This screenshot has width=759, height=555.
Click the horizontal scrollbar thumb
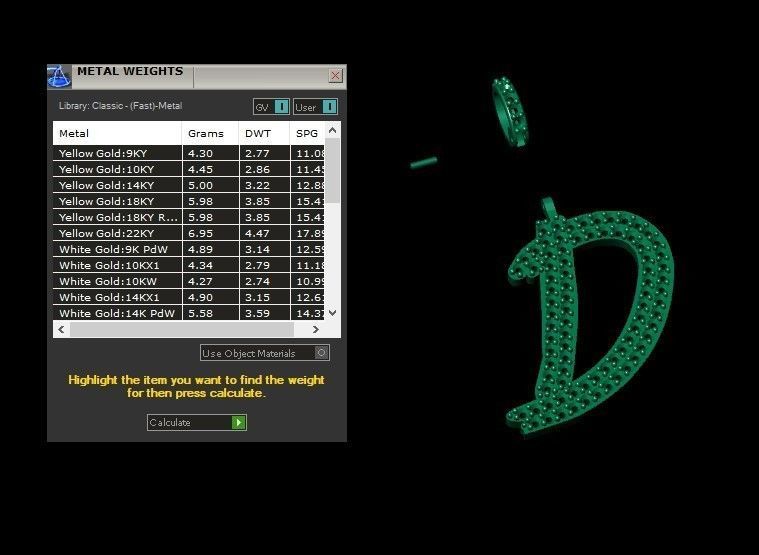(182, 330)
